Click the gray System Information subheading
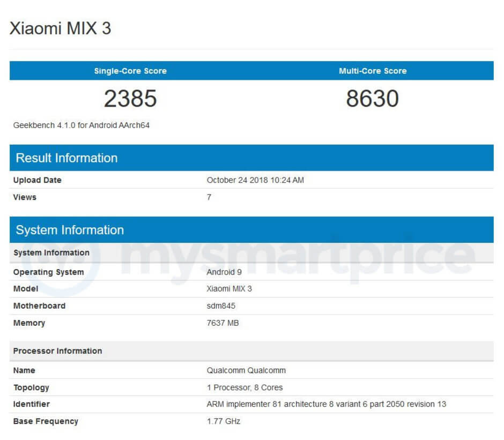 [51, 253]
